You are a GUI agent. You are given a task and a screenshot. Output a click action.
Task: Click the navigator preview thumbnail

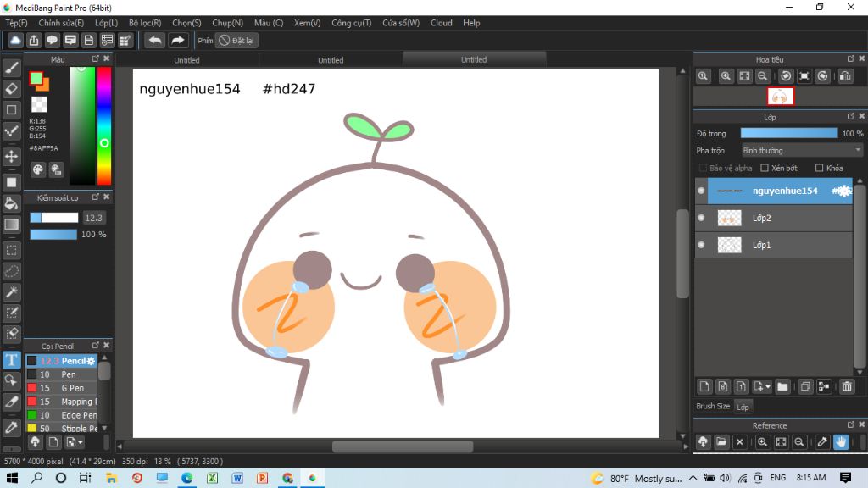[x=781, y=97]
